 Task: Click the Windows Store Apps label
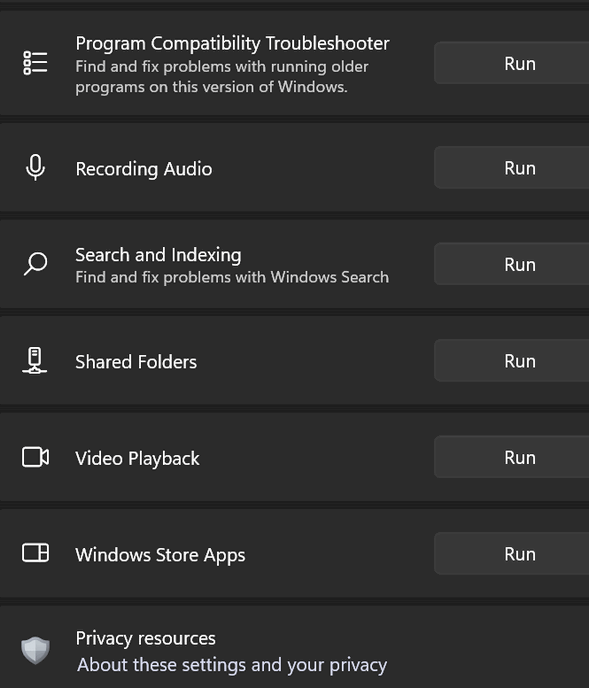pyautogui.click(x=160, y=555)
